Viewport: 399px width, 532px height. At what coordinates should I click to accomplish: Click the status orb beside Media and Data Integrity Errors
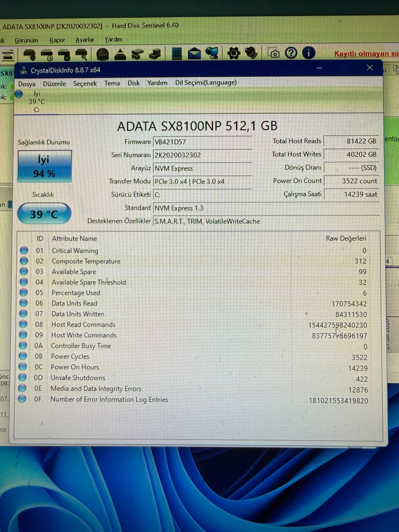point(22,388)
